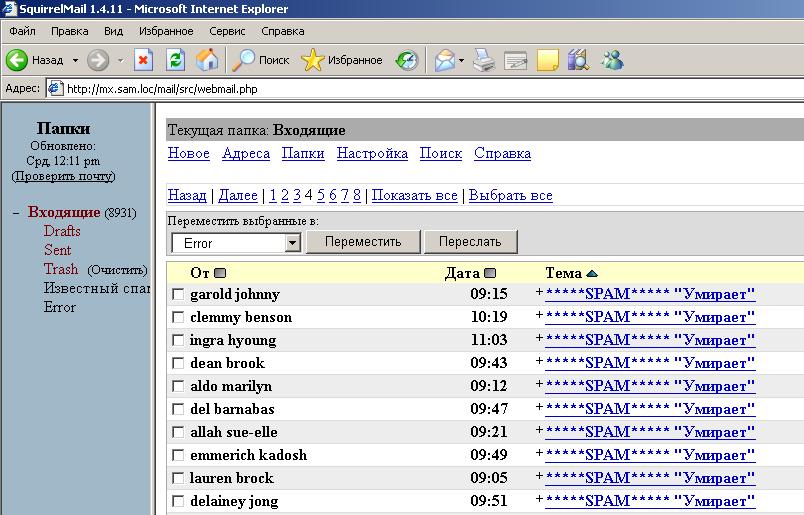Open the Известный спам folder
This screenshot has width=804, height=515.
pos(97,288)
